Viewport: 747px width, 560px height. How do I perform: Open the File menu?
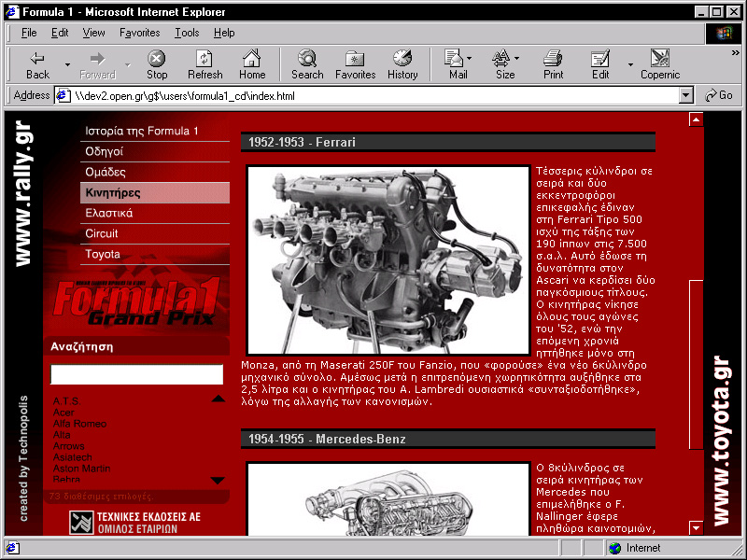(29, 33)
